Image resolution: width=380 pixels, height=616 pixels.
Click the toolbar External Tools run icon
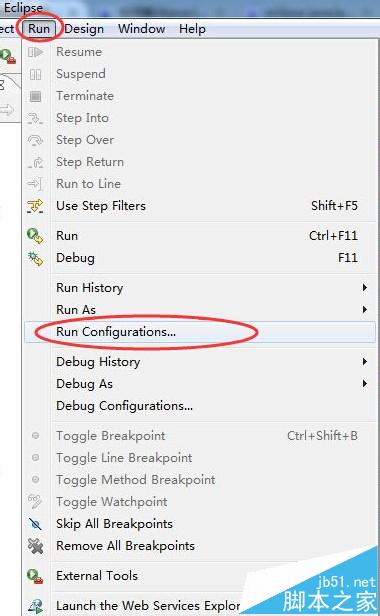[8, 56]
